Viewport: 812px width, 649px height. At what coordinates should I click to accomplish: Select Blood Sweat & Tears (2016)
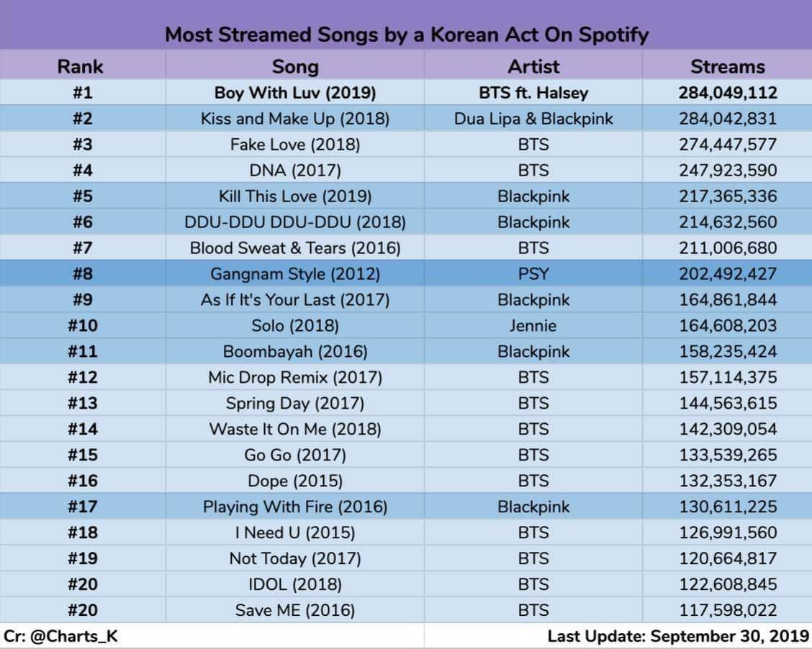click(295, 248)
